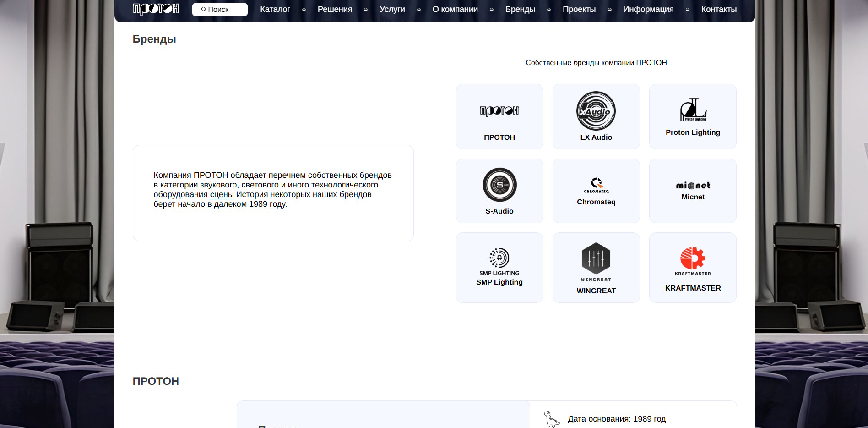The image size is (868, 428).
Task: Click the search magnifier icon
Action: click(204, 9)
